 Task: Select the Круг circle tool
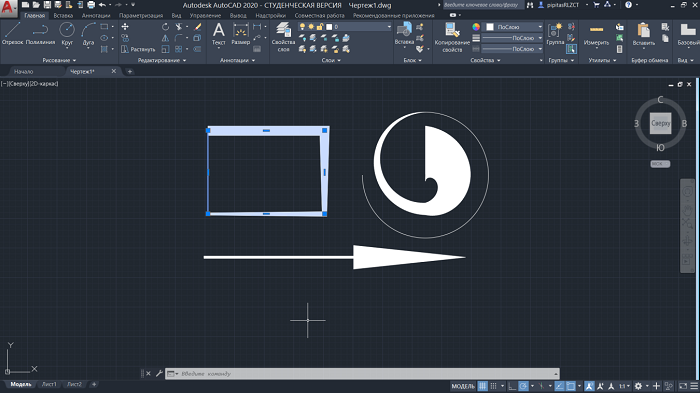click(x=67, y=34)
